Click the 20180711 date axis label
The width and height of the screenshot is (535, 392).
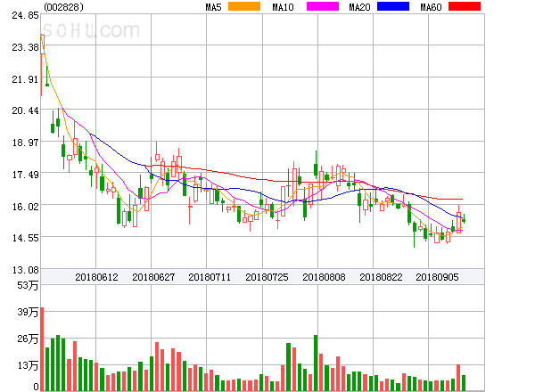[210, 277]
